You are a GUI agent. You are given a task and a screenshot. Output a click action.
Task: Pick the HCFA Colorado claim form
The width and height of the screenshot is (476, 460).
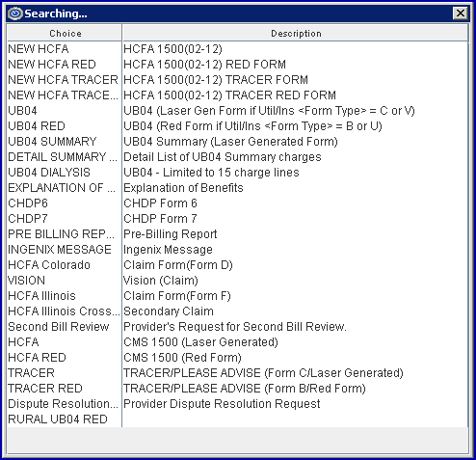click(237, 265)
